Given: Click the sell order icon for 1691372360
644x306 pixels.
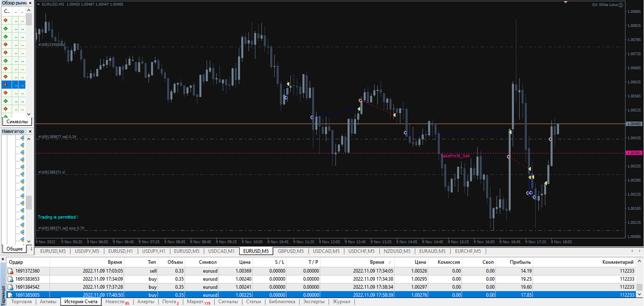Looking at the screenshot, I should click(x=9, y=271).
